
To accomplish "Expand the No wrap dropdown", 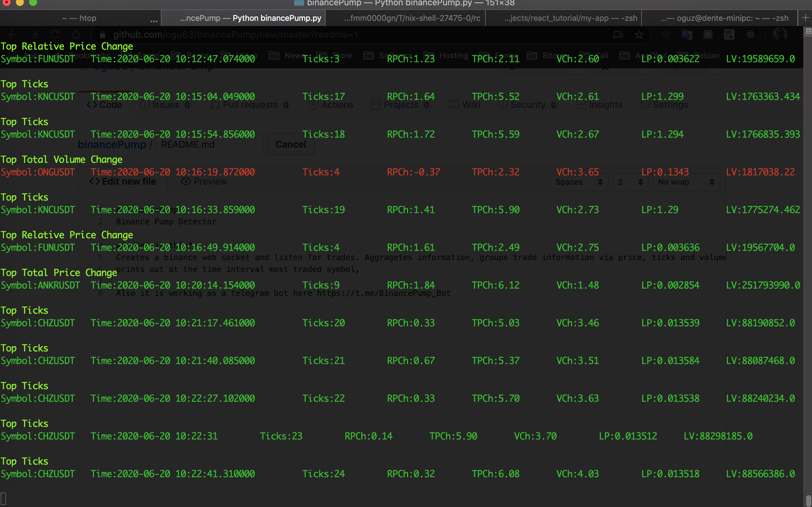I will (x=686, y=182).
